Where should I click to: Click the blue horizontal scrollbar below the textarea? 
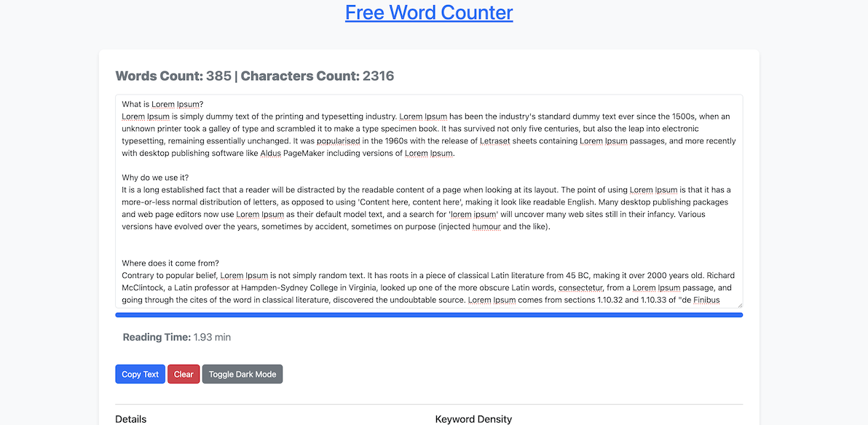(428, 314)
